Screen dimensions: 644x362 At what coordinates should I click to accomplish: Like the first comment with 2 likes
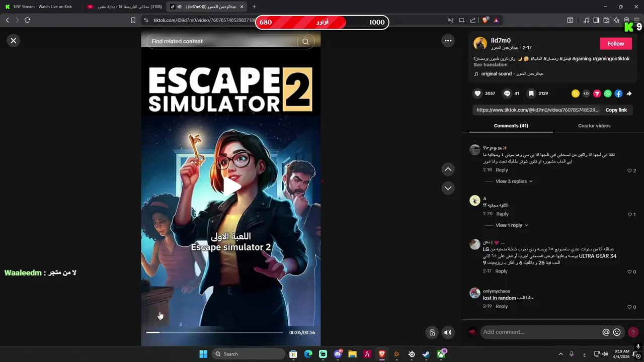click(x=629, y=170)
